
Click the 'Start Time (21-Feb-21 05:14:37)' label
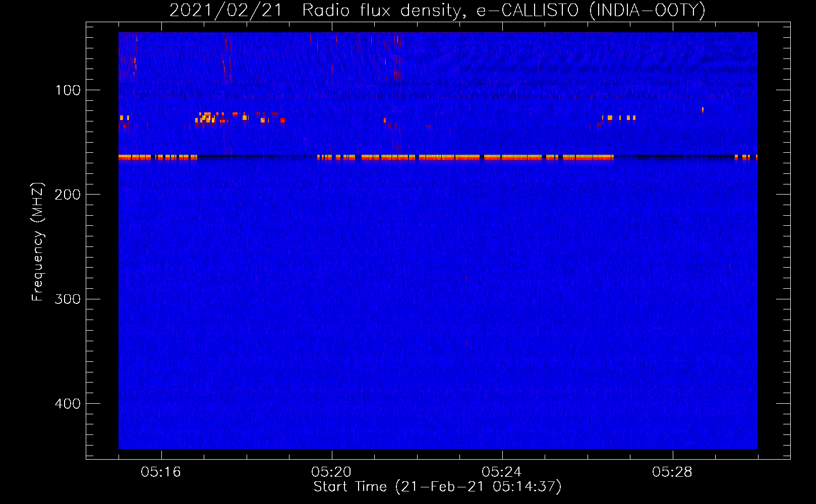[437, 487]
